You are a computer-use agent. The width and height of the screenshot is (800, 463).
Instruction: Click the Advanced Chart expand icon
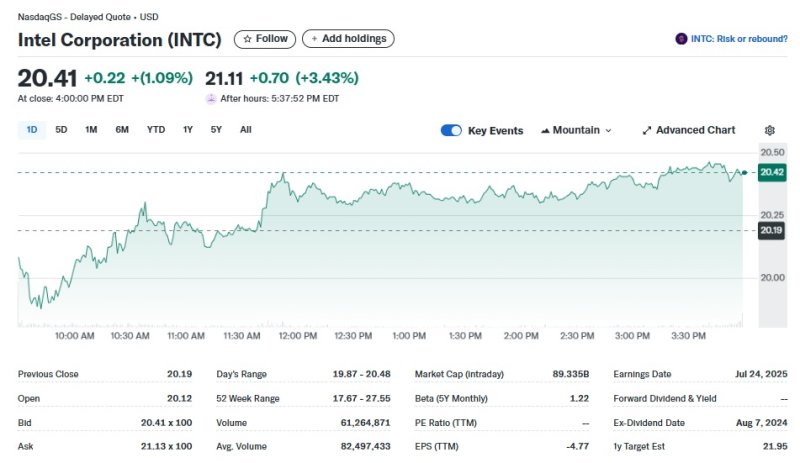[647, 130]
